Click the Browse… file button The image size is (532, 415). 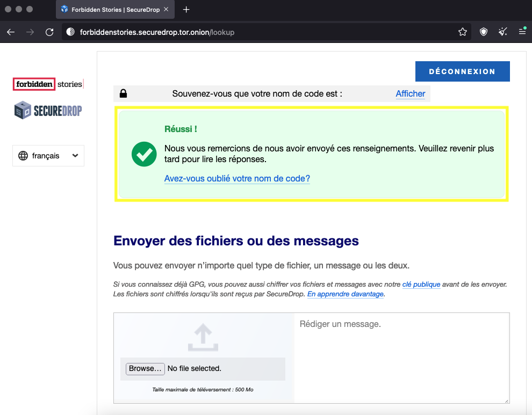coord(145,368)
